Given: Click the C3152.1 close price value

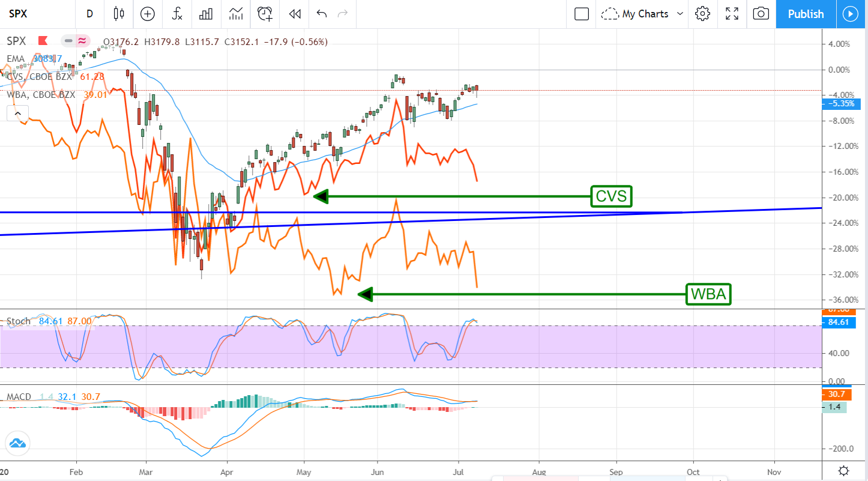Looking at the screenshot, I should (x=243, y=42).
